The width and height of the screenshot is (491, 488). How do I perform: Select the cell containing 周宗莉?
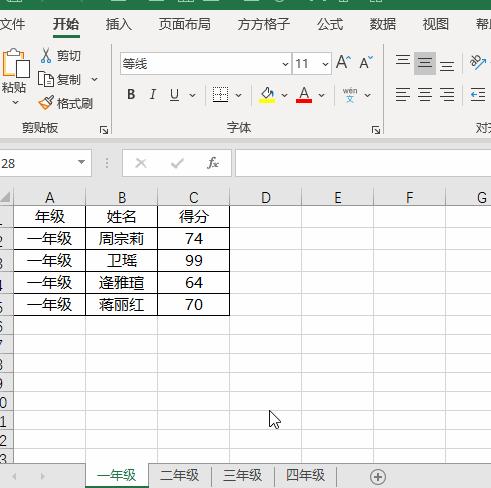[x=122, y=239]
